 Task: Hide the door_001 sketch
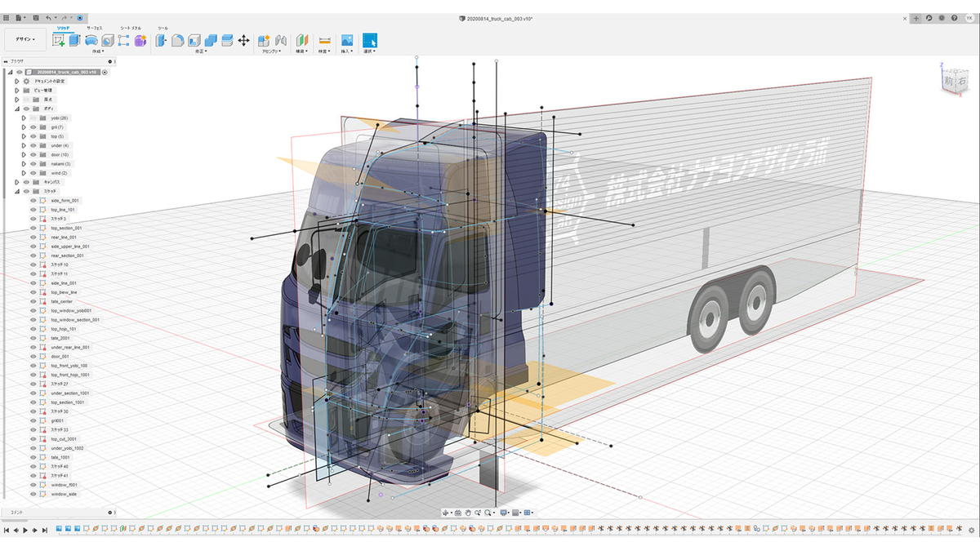(x=33, y=356)
